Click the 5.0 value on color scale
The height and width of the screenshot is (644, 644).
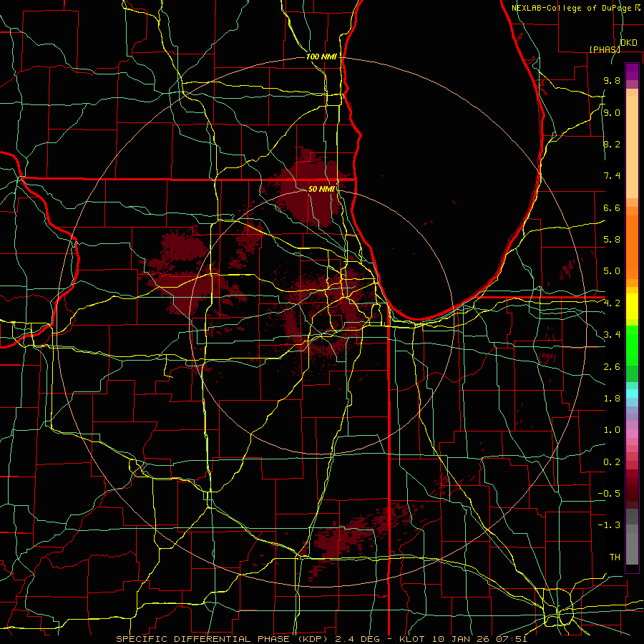[612, 271]
